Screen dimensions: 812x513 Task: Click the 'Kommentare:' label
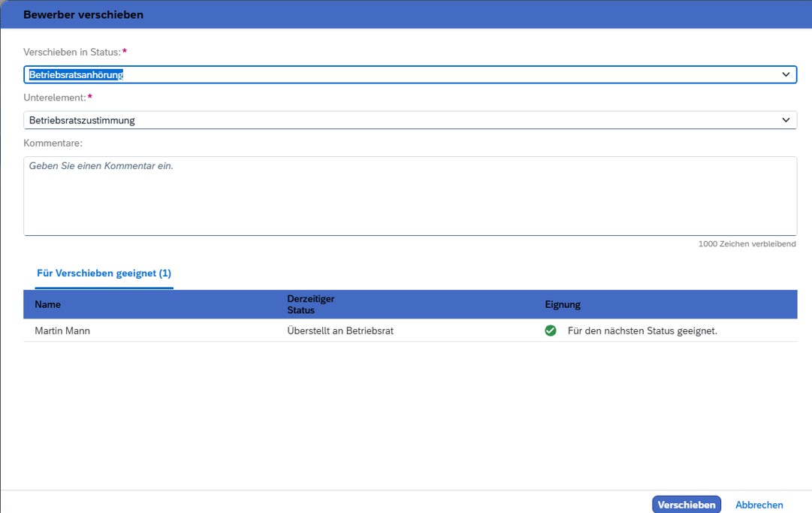[x=53, y=143]
